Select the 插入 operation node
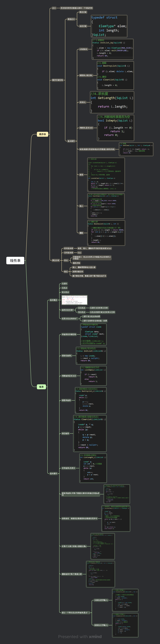160x644 pixels. [x=81, y=206]
